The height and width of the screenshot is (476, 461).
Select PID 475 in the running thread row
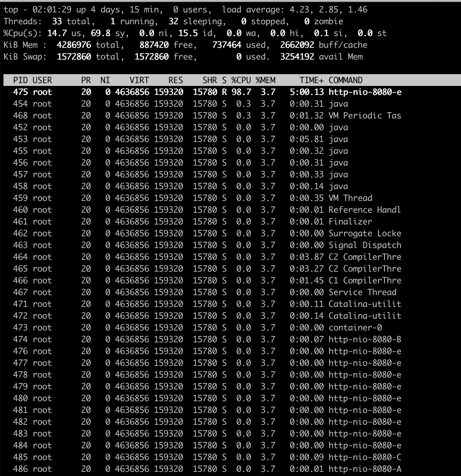click(x=20, y=92)
